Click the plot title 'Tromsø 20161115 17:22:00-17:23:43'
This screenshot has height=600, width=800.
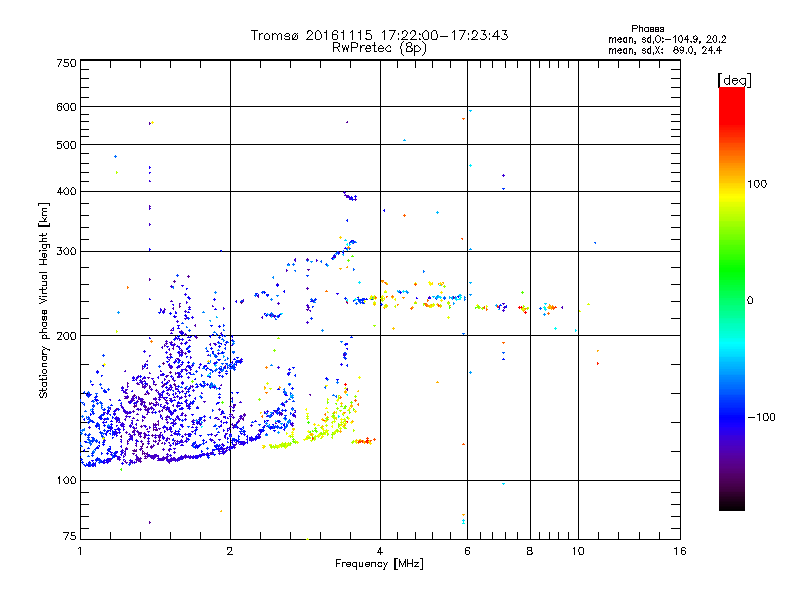[379, 35]
